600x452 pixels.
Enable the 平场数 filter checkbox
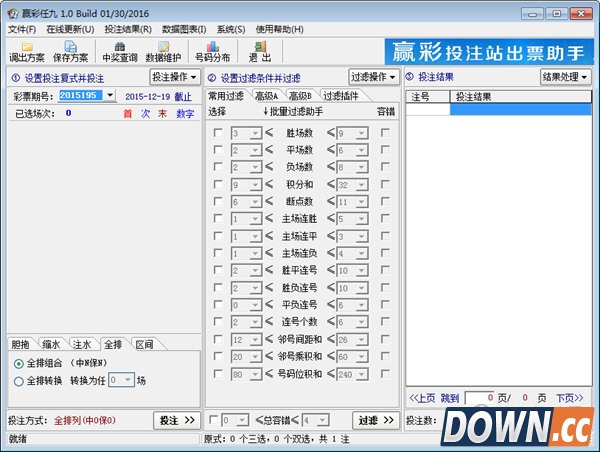point(218,150)
